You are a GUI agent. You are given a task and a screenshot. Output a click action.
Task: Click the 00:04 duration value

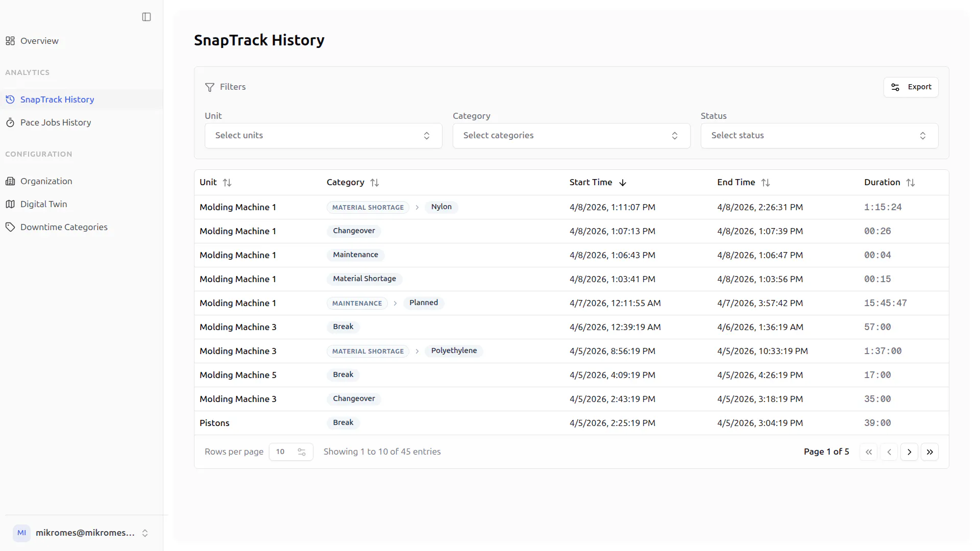pos(877,256)
